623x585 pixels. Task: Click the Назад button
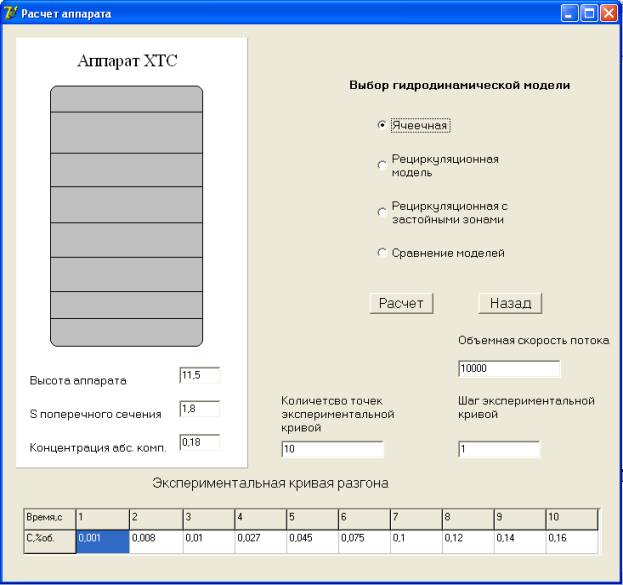(510, 303)
